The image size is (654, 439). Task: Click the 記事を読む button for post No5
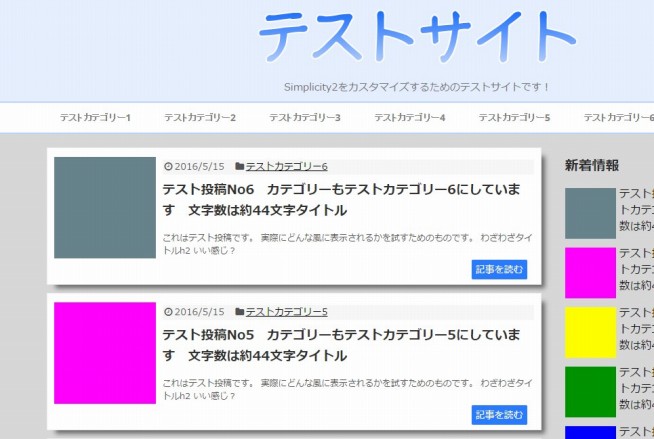tap(498, 414)
